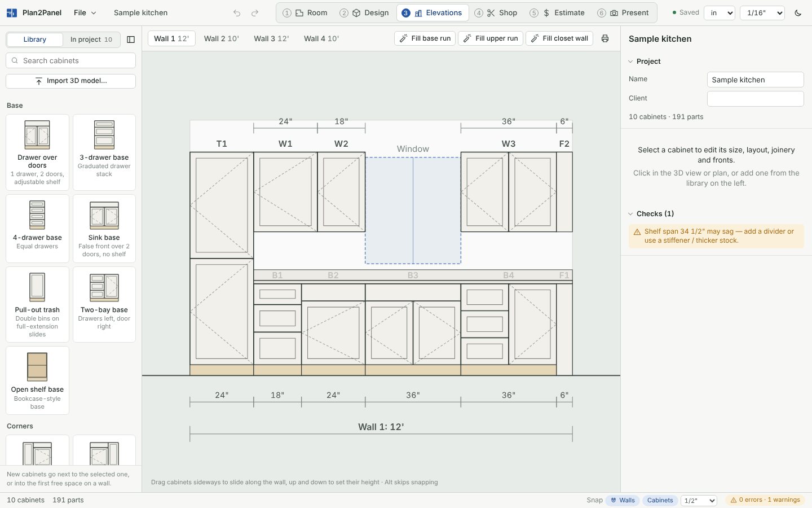Image resolution: width=812 pixels, height=508 pixels.
Task: Open the errors and warnings status
Action: (x=765, y=500)
